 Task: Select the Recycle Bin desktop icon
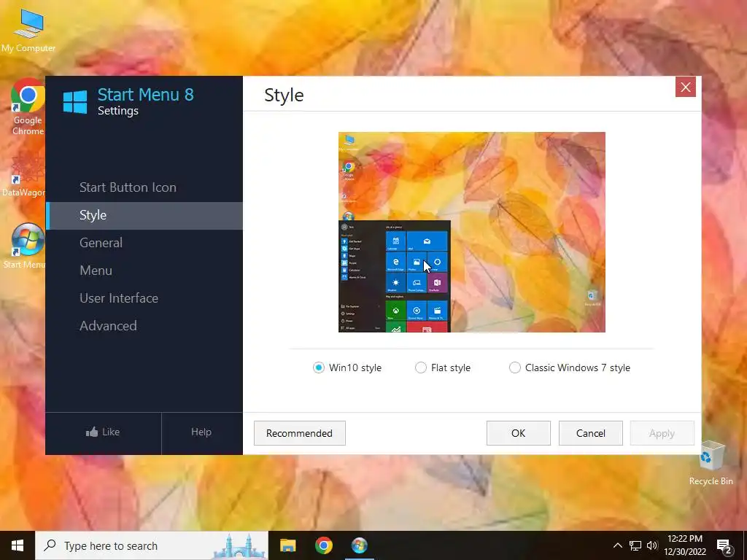coord(711,463)
